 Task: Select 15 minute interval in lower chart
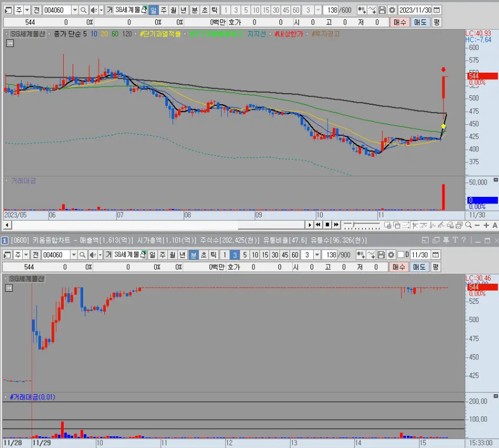[265, 255]
